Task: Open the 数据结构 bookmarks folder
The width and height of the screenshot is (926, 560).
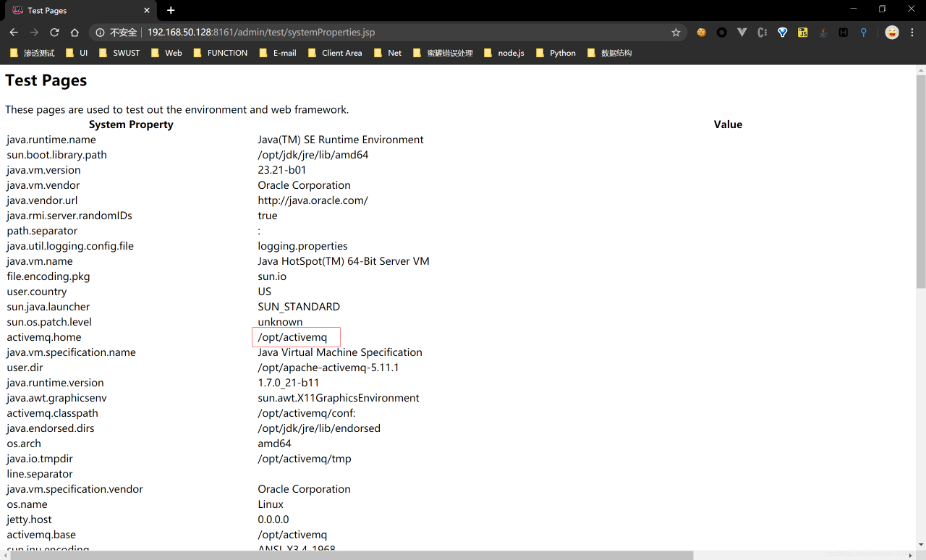Action: (x=609, y=53)
